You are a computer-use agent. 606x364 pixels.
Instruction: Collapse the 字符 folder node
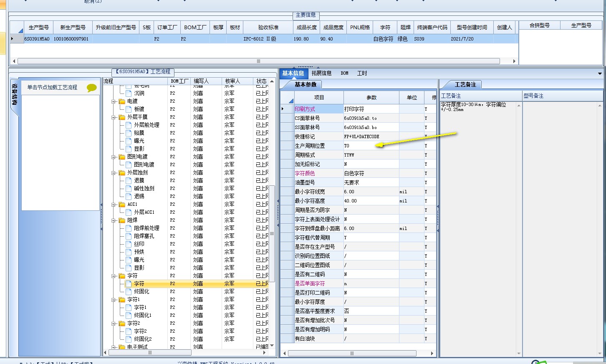coord(114,276)
